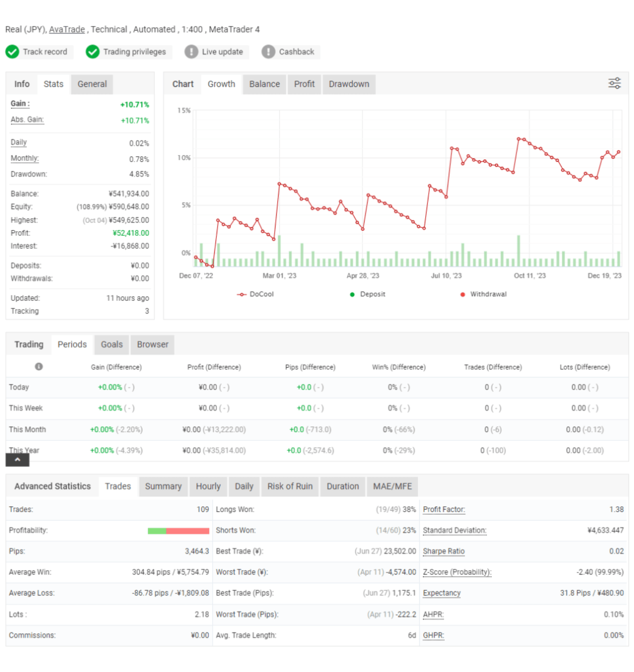Click the This Month row label
Viewport: 634px width, 672px height.
[27, 430]
